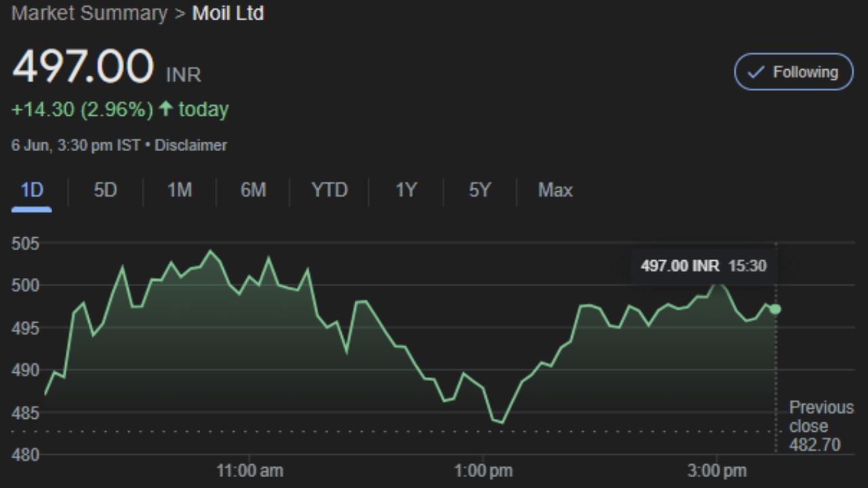Switch to the Max chart range
Viewport: 868px width, 488px height.
tap(555, 190)
